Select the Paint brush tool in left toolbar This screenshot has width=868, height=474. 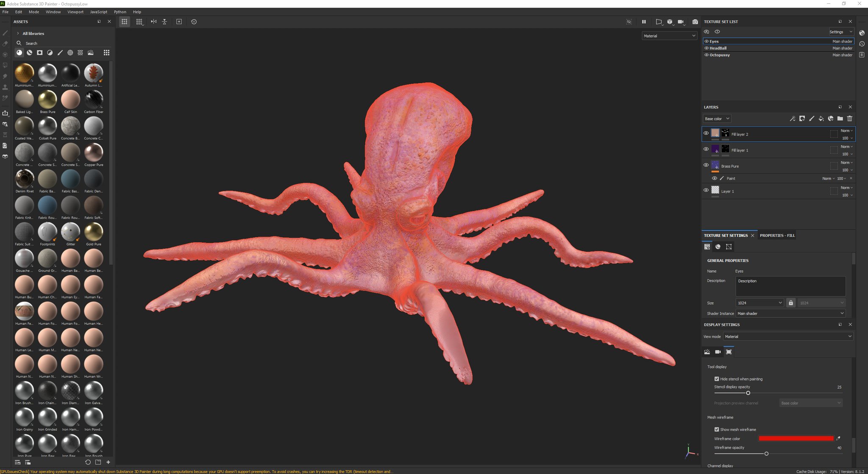(5, 33)
